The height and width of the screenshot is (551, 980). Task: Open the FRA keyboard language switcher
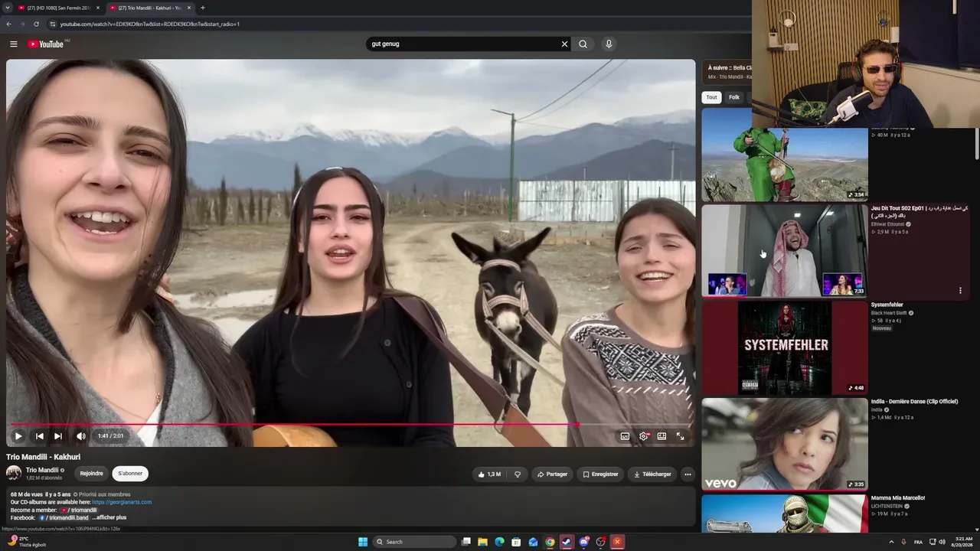[x=918, y=542]
